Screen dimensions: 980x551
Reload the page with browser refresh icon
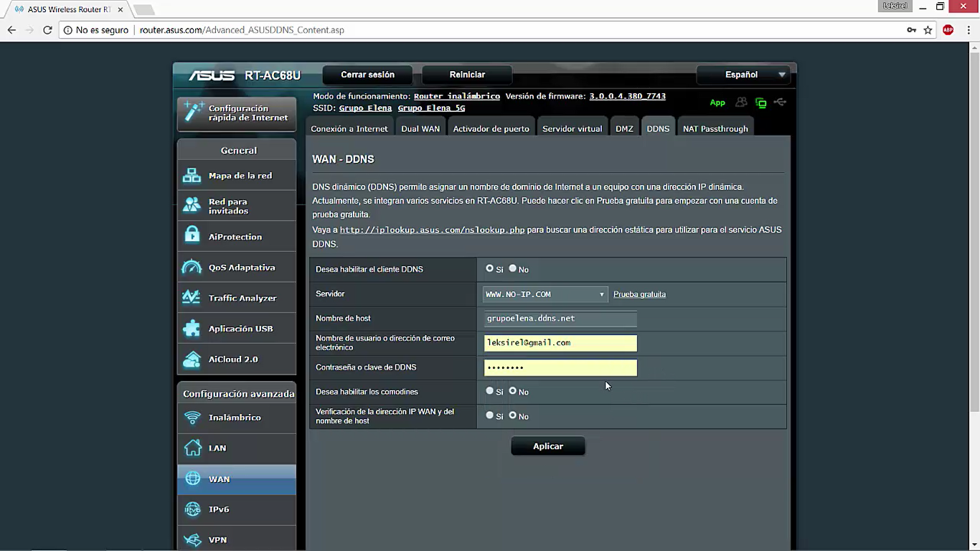(x=47, y=30)
